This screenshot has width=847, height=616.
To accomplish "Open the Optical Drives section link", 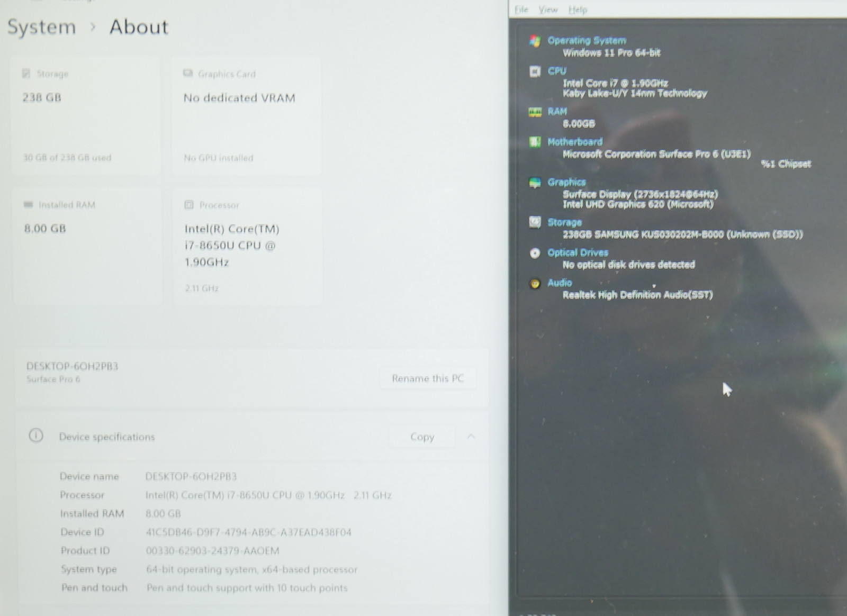I will [x=578, y=252].
